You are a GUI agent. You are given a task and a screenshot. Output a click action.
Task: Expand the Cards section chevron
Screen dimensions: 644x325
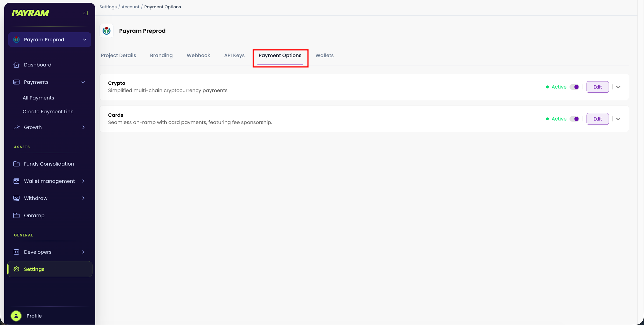tap(618, 119)
